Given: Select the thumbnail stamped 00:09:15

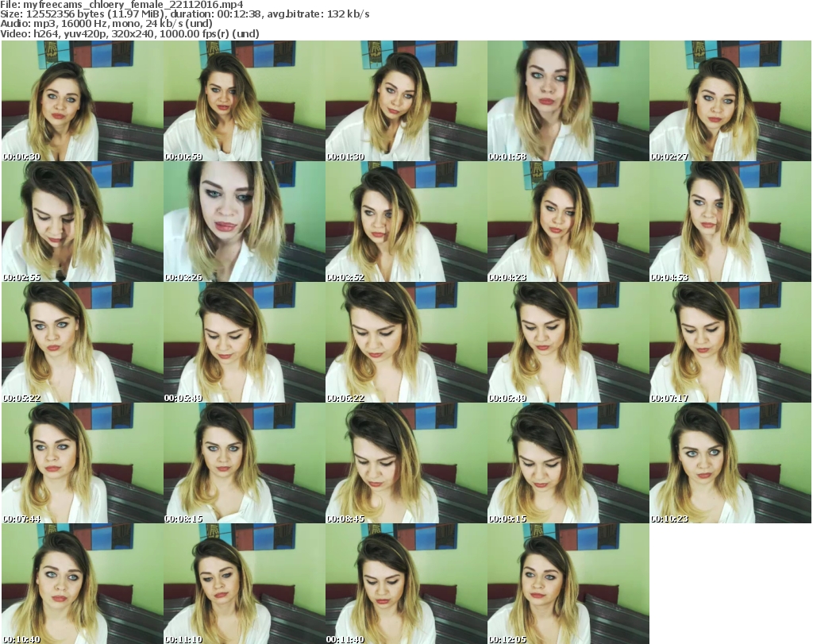Looking at the screenshot, I should tap(568, 463).
